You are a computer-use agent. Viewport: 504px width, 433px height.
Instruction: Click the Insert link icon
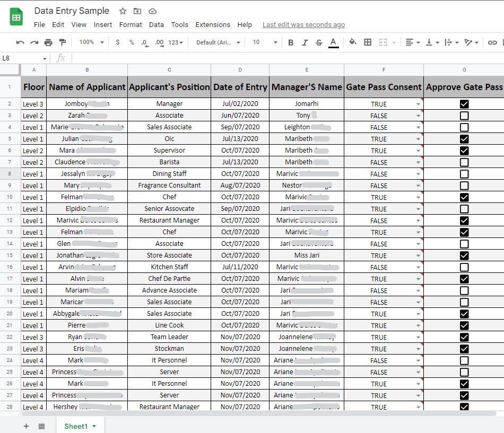pyautogui.click(x=492, y=42)
